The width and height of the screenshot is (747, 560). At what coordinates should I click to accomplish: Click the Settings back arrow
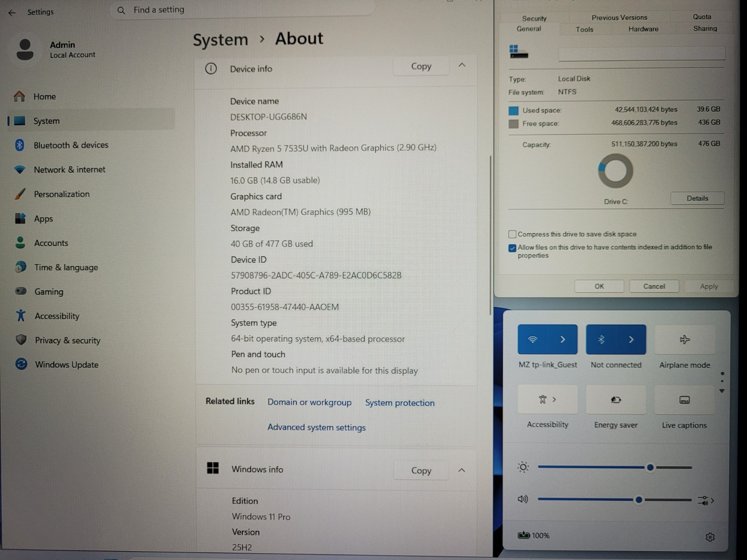click(x=12, y=13)
